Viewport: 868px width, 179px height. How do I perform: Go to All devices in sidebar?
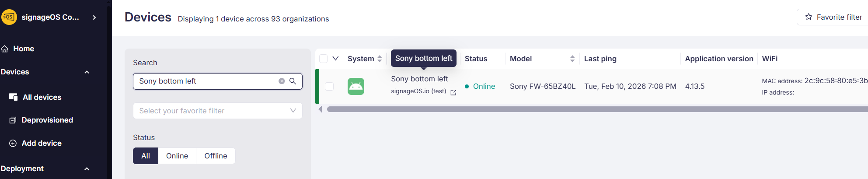pyautogui.click(x=42, y=97)
